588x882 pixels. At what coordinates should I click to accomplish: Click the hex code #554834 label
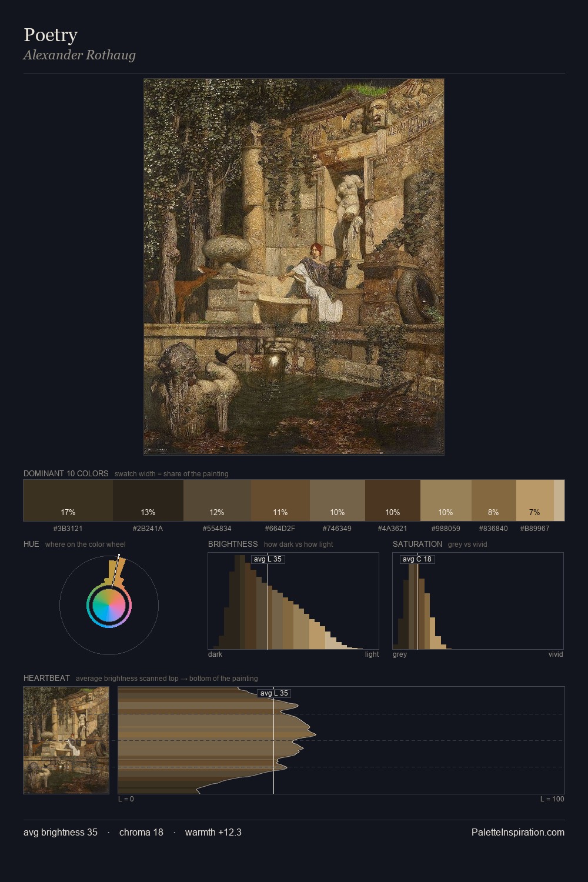[x=217, y=529]
